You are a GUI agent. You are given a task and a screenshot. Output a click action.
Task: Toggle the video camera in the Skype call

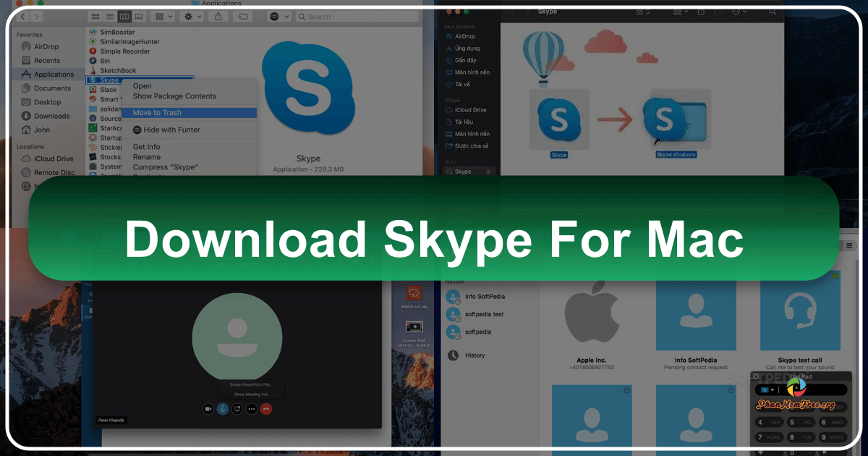[x=208, y=409]
